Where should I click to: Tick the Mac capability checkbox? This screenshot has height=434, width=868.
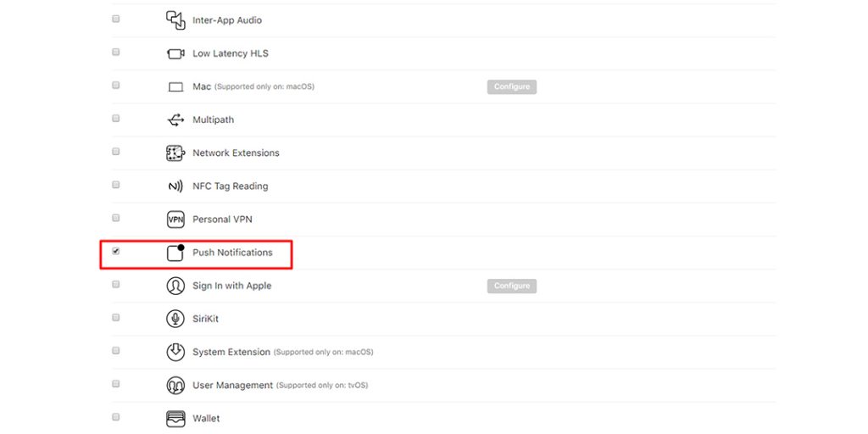pos(115,86)
